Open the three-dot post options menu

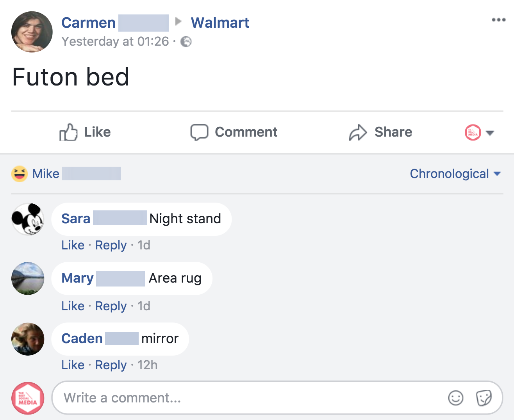[x=498, y=20]
